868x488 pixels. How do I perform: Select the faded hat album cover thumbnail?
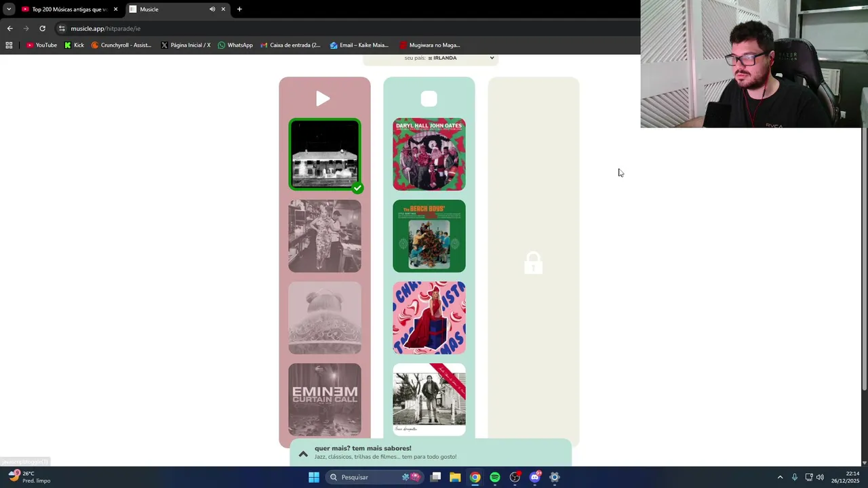[x=325, y=318]
